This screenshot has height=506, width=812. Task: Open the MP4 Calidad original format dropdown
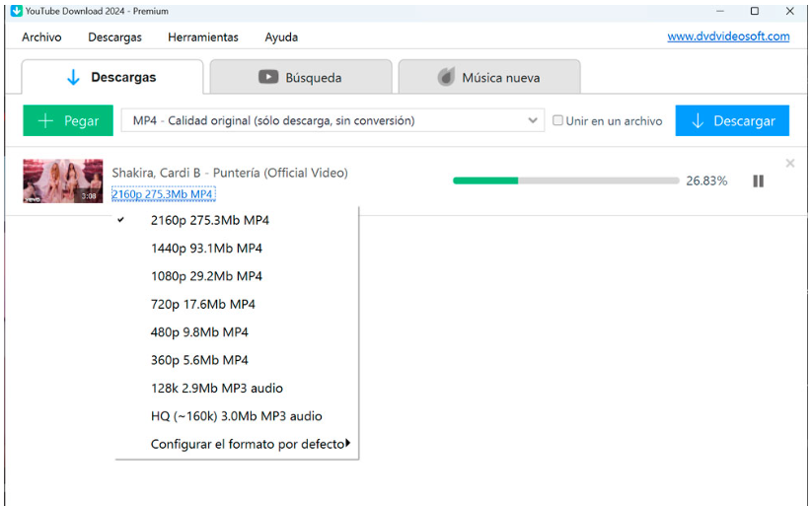(x=332, y=120)
